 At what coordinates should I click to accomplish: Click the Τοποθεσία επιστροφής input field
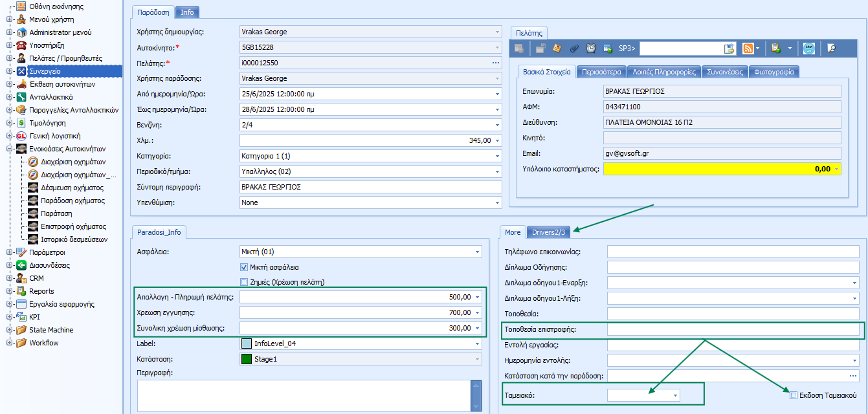(733, 329)
